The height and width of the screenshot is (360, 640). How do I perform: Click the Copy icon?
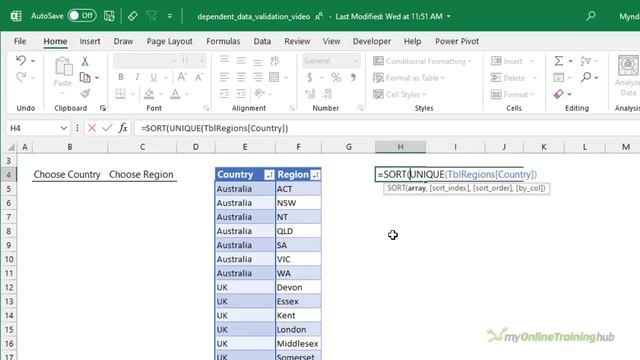pyautogui.click(x=85, y=77)
